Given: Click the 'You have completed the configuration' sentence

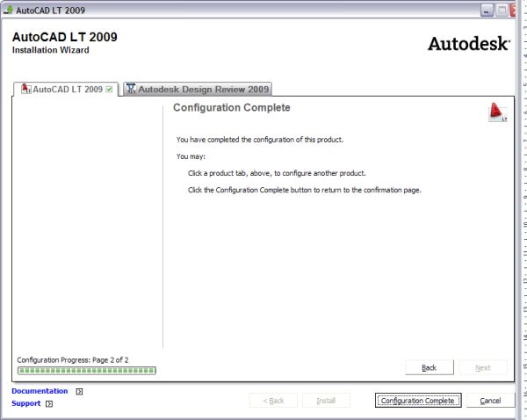Looking at the screenshot, I should click(x=260, y=140).
